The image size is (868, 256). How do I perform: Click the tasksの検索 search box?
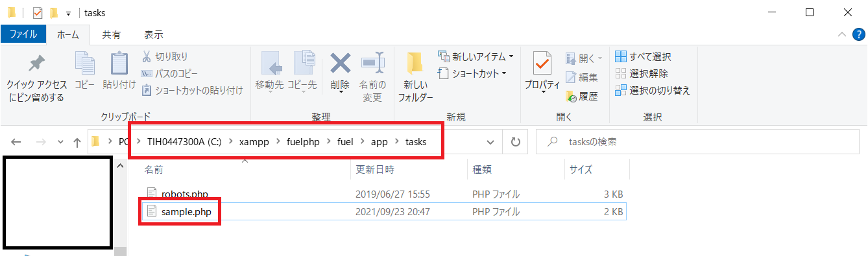pyautogui.click(x=698, y=142)
